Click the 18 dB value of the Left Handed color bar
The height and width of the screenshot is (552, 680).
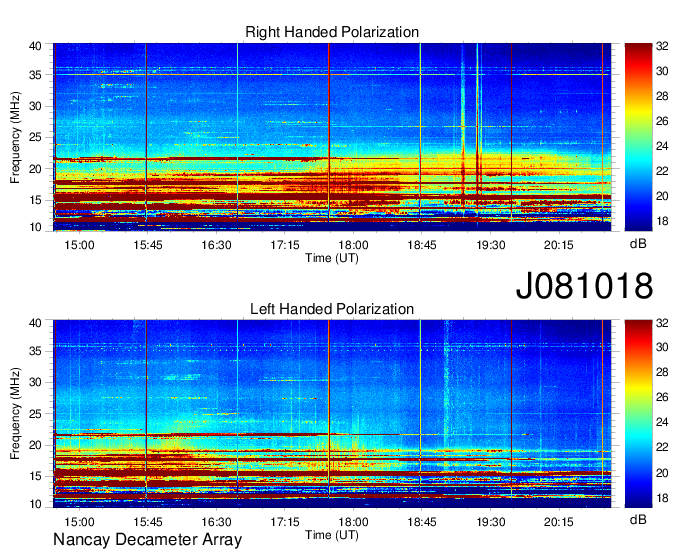coord(662,498)
